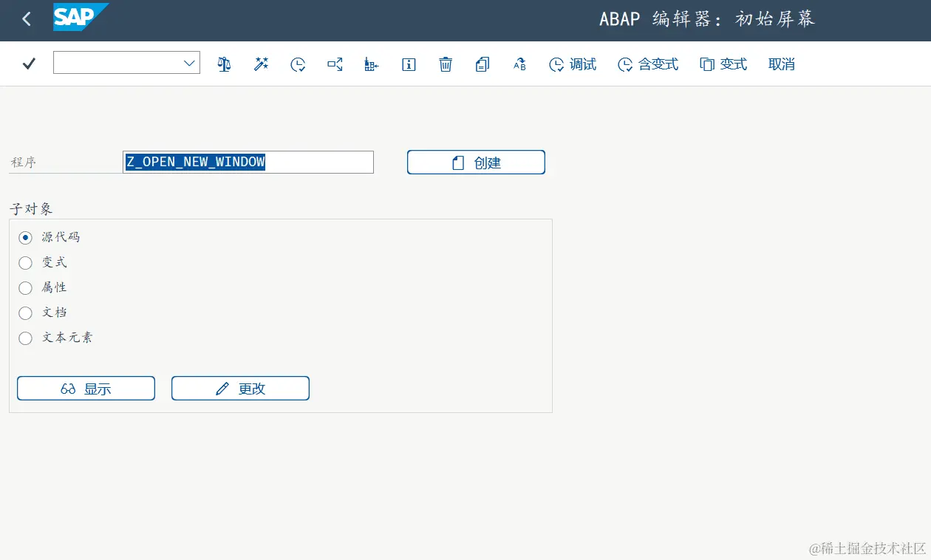This screenshot has height=560, width=931.
Task: Display program with the 显示 button
Action: [x=86, y=389]
